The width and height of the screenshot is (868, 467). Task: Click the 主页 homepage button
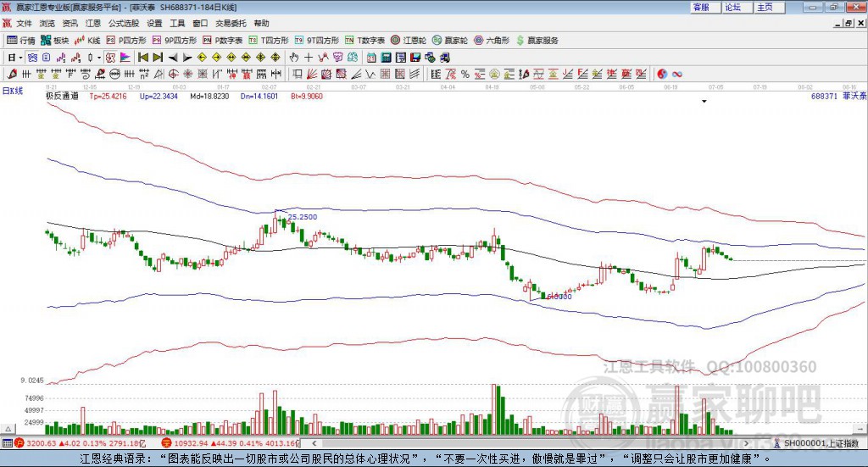770,7
